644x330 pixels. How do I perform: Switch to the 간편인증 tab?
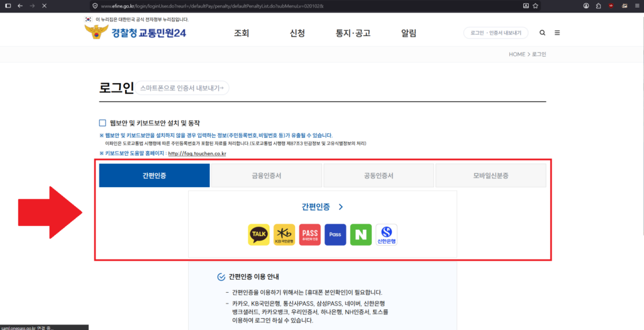coord(155,175)
